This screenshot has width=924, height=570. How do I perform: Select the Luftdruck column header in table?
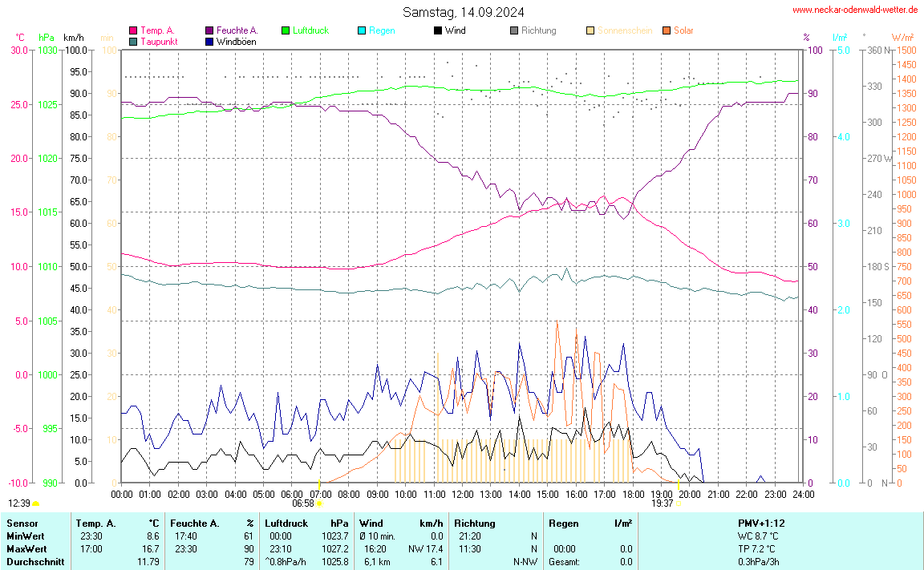[x=286, y=523]
